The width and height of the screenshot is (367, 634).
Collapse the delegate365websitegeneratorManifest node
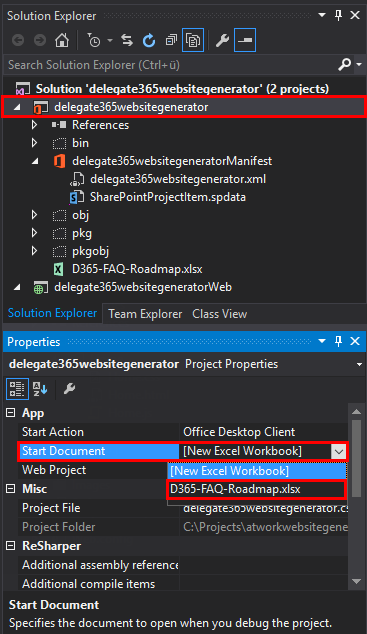[35, 161]
